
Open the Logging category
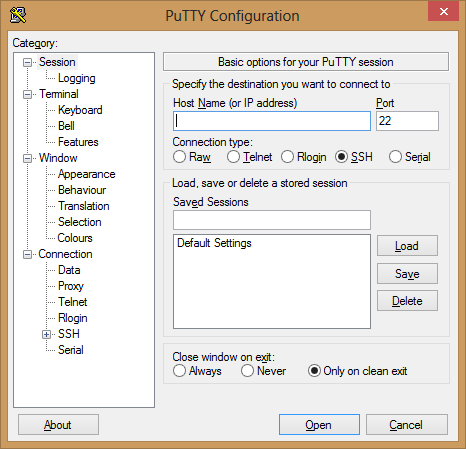(x=77, y=78)
